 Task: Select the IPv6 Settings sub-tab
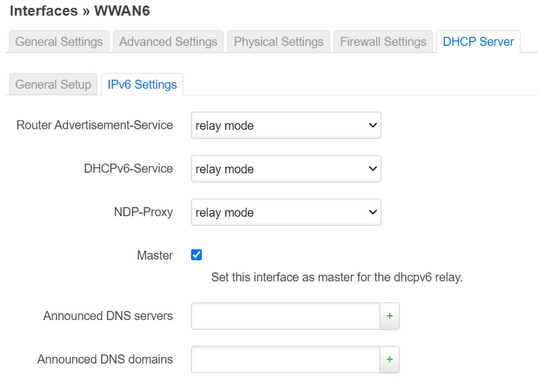(142, 84)
